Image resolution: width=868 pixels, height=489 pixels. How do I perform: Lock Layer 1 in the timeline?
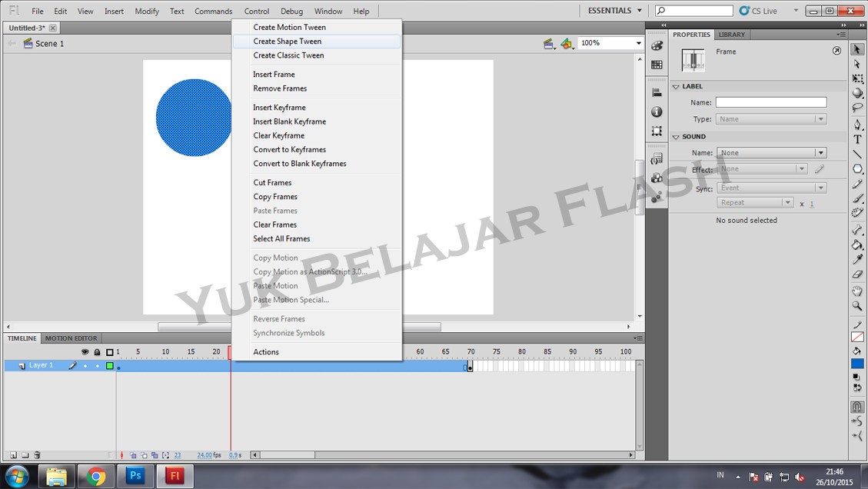97,366
